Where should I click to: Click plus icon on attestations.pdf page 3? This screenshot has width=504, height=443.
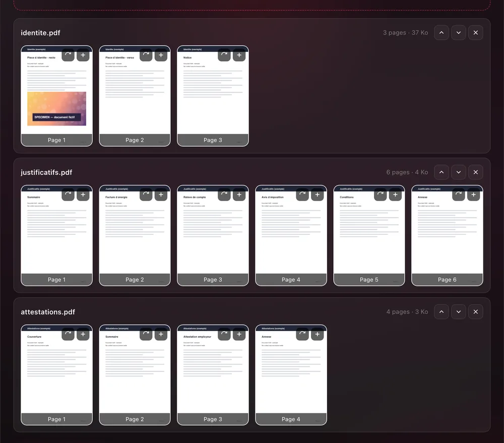coord(239,334)
